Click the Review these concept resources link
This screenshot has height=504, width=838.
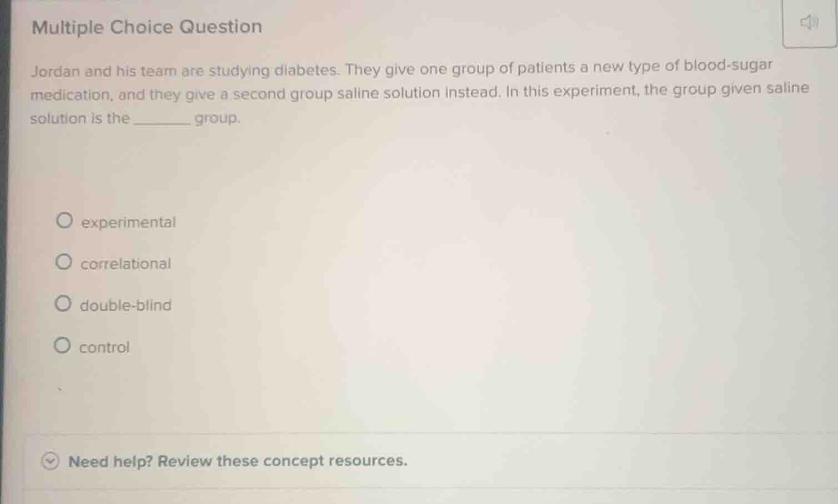(x=239, y=461)
